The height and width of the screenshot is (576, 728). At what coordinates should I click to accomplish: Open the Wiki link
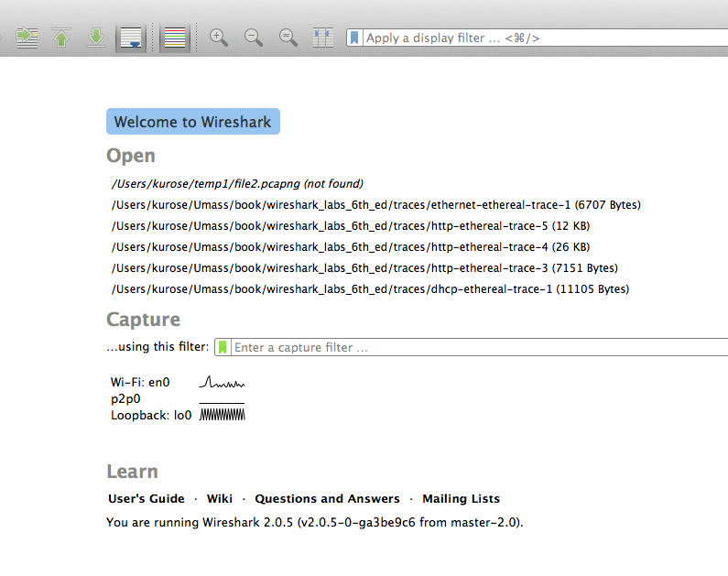220,498
